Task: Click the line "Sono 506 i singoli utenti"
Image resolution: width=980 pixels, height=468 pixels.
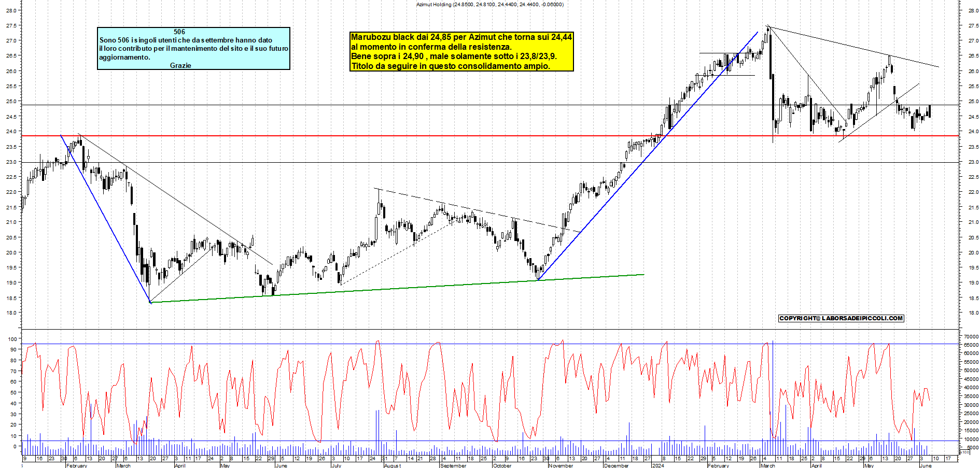Action: tap(186, 40)
